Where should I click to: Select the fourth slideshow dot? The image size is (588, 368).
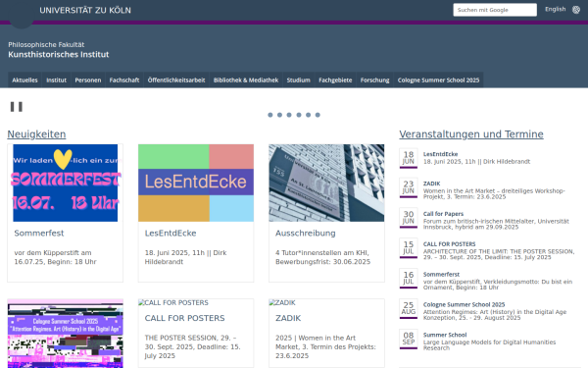click(x=299, y=115)
